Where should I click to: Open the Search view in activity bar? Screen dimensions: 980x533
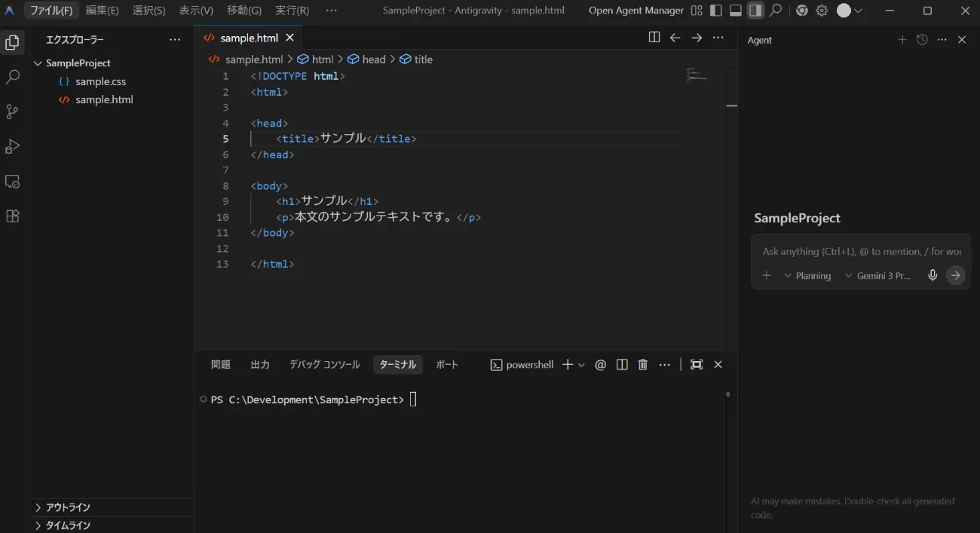pyautogui.click(x=12, y=77)
